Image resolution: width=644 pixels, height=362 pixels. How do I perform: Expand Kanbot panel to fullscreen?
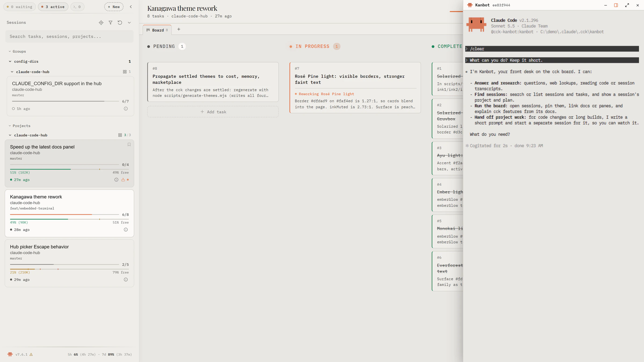pyautogui.click(x=627, y=5)
